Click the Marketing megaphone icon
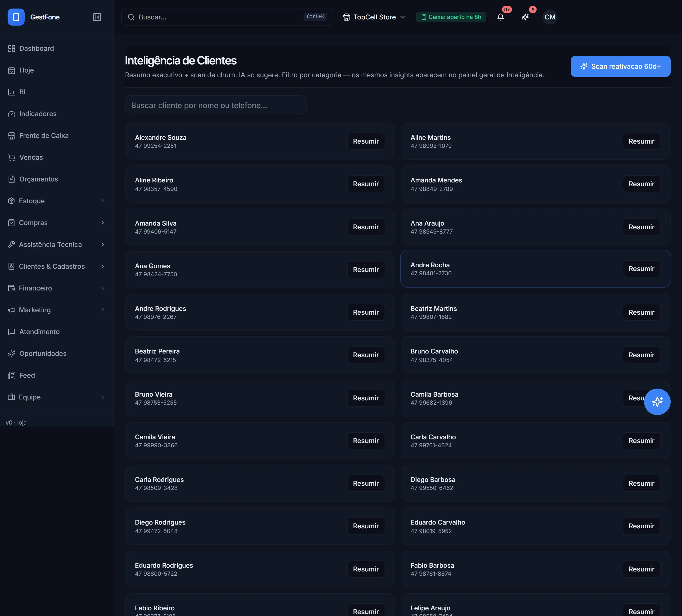The image size is (682, 616). pos(12,310)
